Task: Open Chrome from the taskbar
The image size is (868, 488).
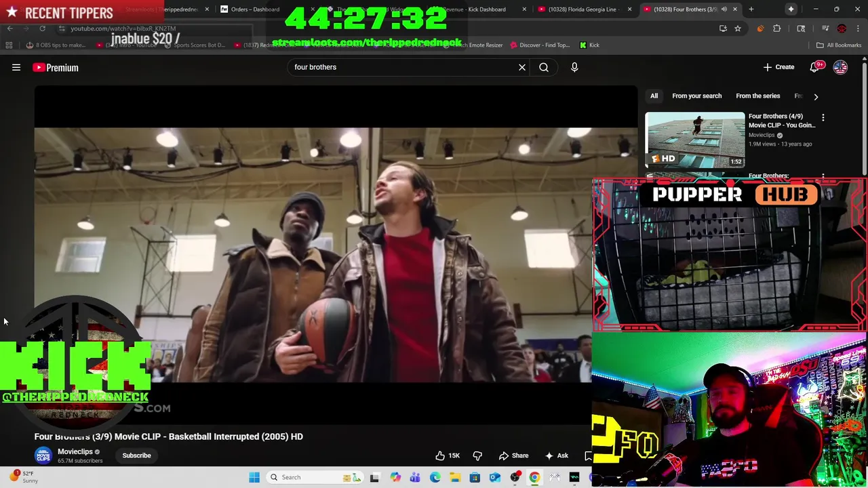Action: 534,477
